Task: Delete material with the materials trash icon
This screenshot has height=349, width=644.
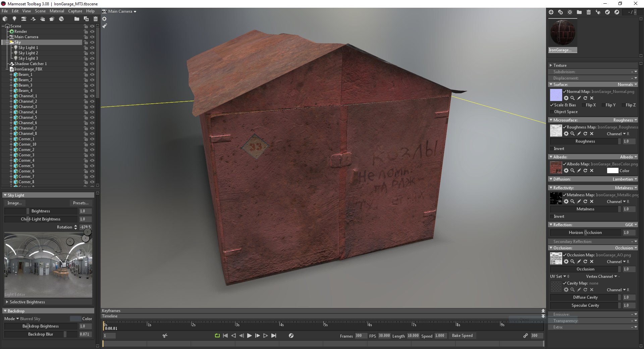Action: tap(589, 12)
